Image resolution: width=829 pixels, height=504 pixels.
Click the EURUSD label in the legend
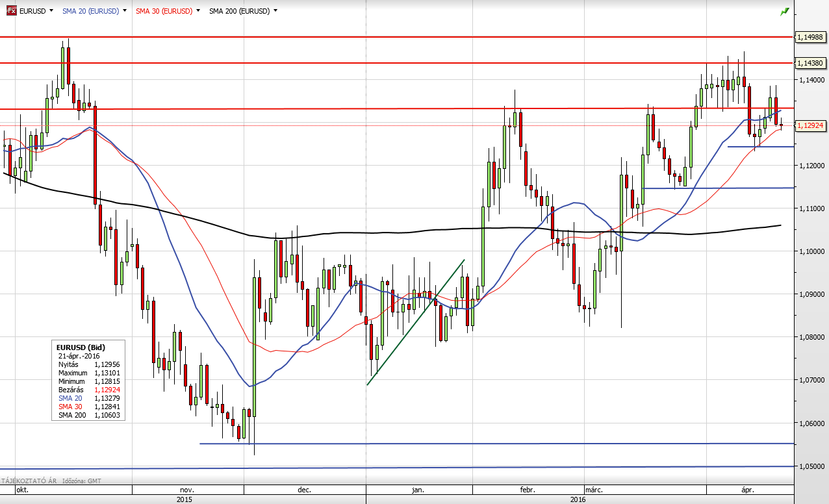(32, 12)
